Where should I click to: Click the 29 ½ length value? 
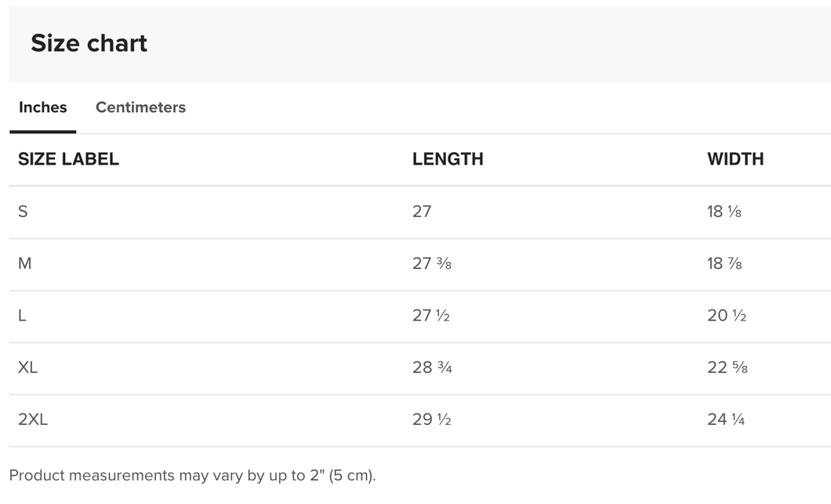(431, 419)
